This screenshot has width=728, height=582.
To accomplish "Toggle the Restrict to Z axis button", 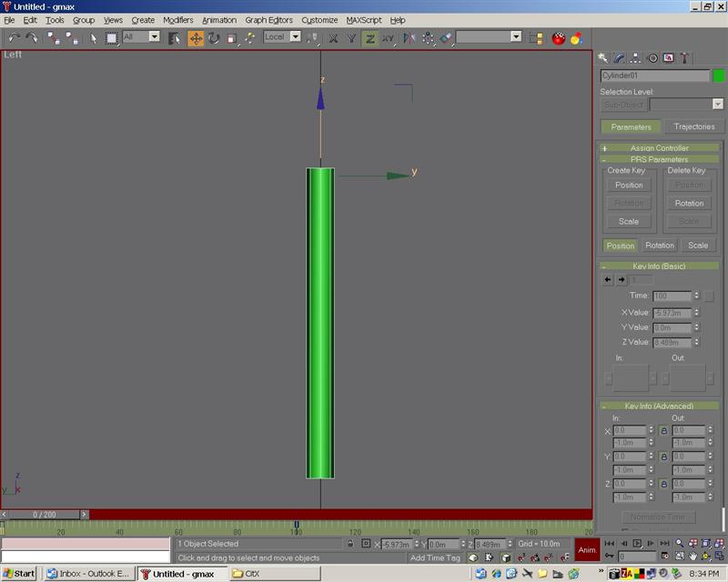I will [x=370, y=38].
